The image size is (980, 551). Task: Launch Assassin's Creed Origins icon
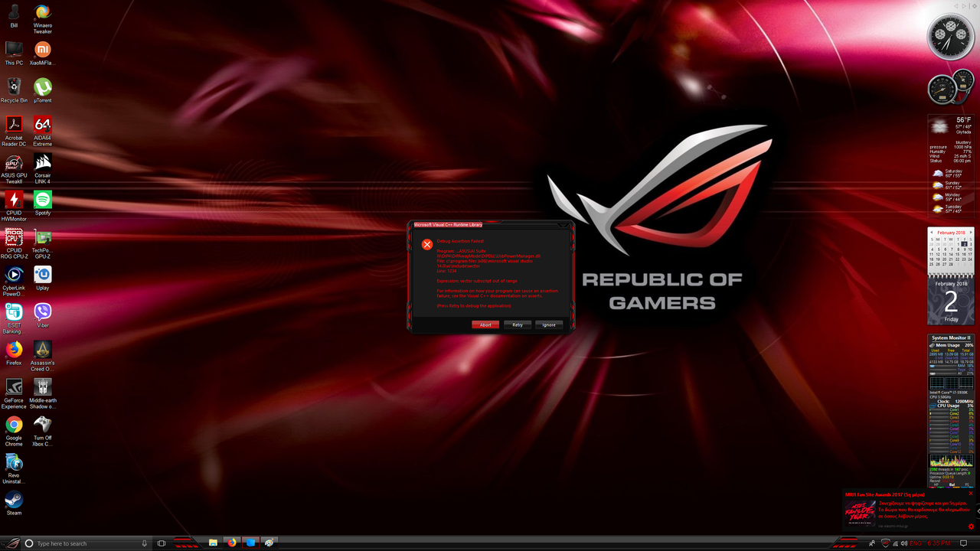(x=43, y=356)
